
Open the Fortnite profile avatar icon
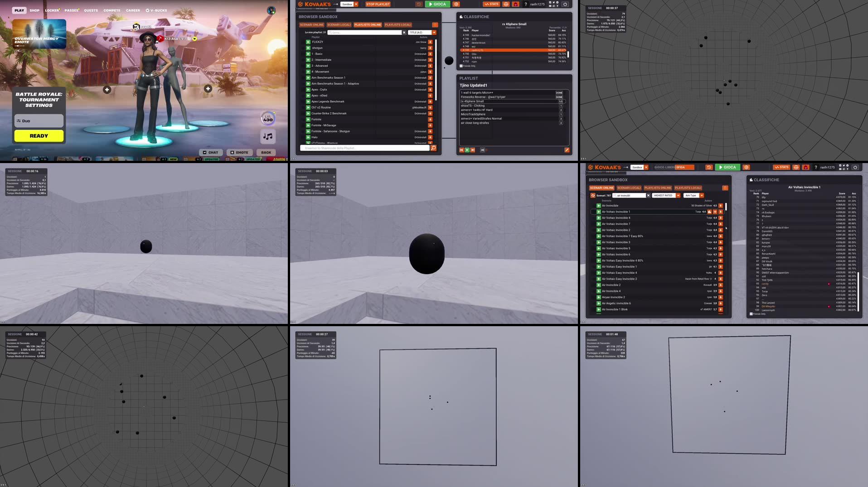pyautogui.click(x=271, y=10)
